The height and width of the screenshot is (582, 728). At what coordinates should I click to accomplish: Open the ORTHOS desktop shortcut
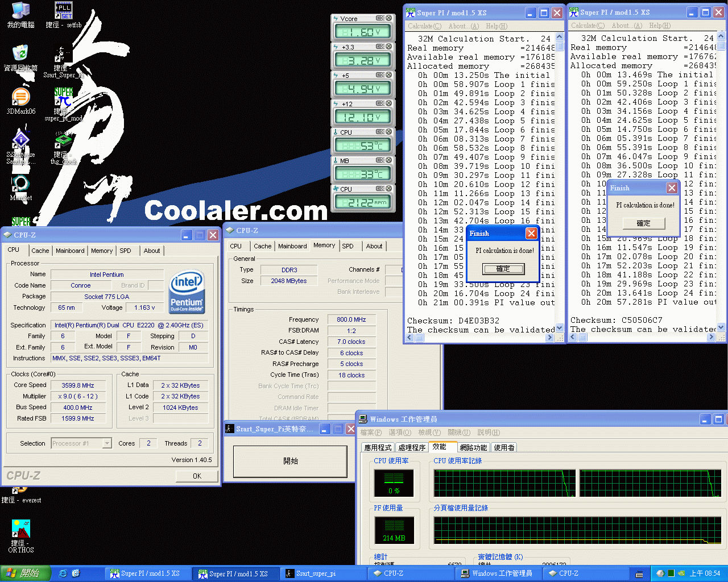[x=21, y=530]
